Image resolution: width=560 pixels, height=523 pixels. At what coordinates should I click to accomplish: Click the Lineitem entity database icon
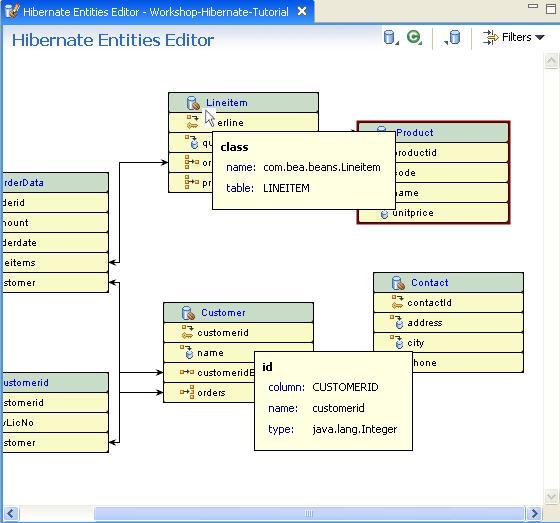coord(193,103)
